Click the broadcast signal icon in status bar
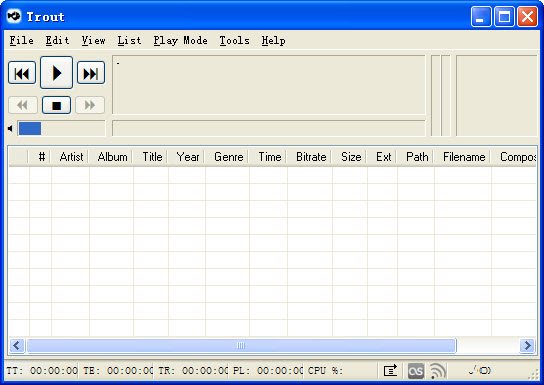The image size is (544, 385). 437,371
